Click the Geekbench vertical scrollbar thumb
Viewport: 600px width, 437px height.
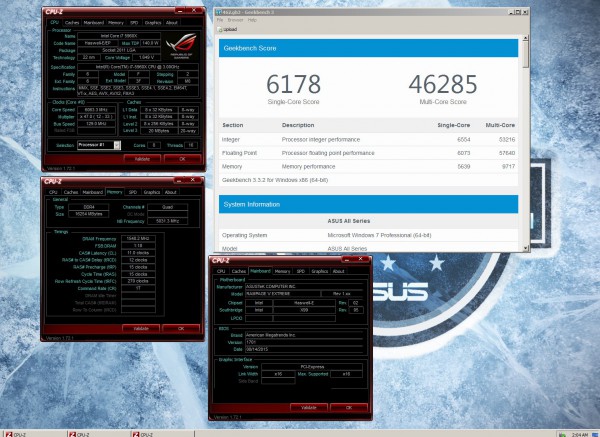[x=525, y=54]
